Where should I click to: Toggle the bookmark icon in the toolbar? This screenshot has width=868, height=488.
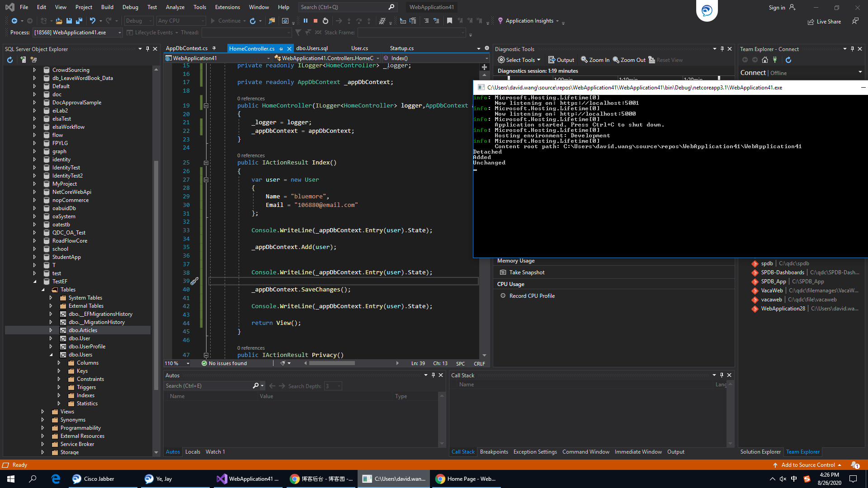449,21
